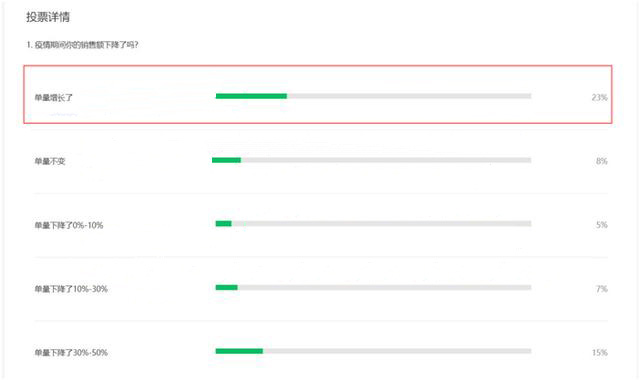
Task: Click the 单量增长了 option label
Action: pos(53,98)
